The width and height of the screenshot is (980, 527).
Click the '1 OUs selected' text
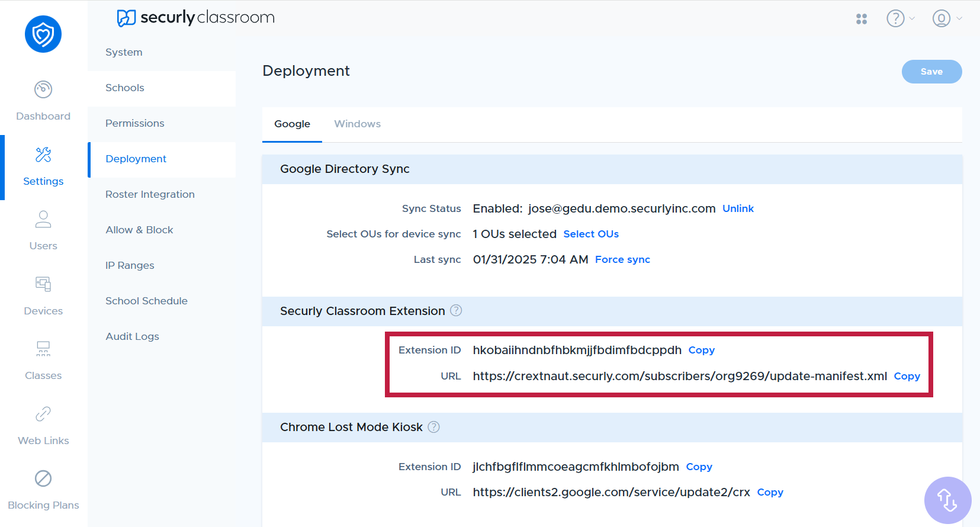pyautogui.click(x=515, y=234)
